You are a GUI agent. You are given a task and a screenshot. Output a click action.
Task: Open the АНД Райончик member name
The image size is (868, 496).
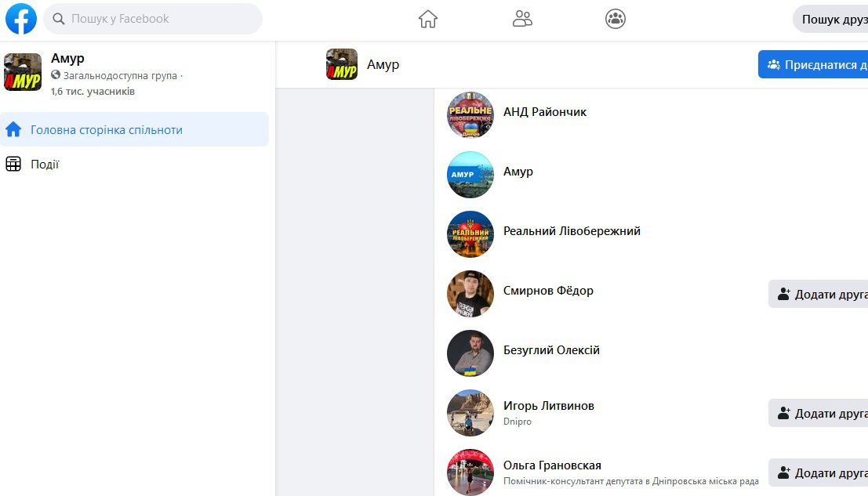pos(545,112)
